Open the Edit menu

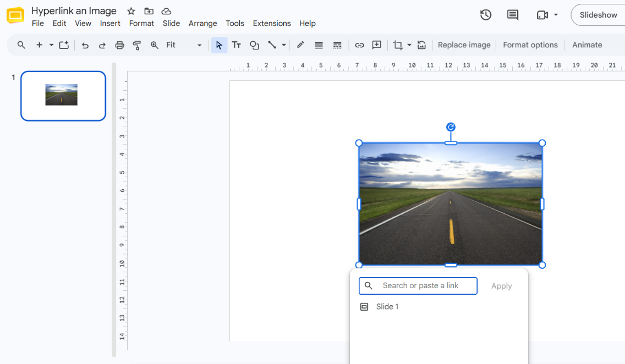point(59,24)
